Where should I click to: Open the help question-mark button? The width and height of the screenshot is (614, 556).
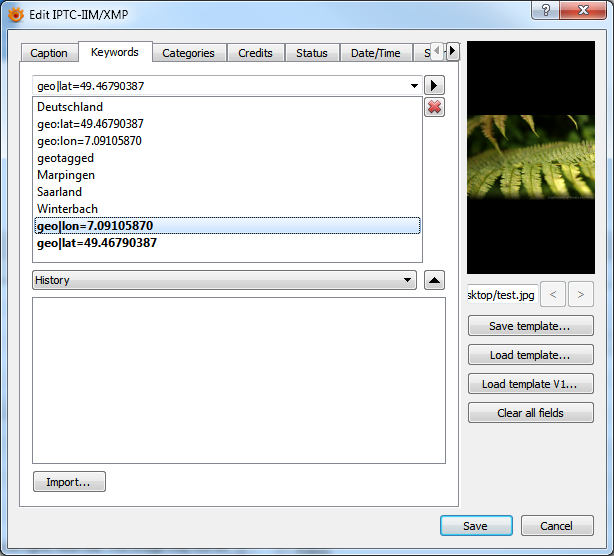point(545,10)
